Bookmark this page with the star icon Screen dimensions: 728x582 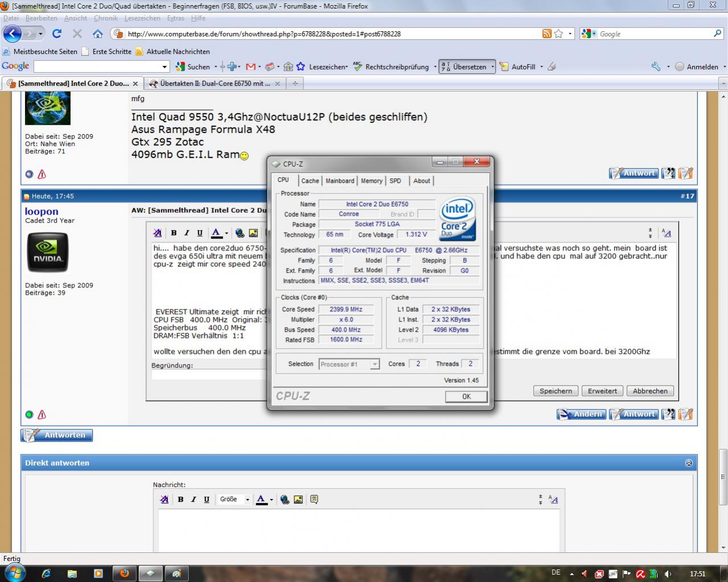559,34
